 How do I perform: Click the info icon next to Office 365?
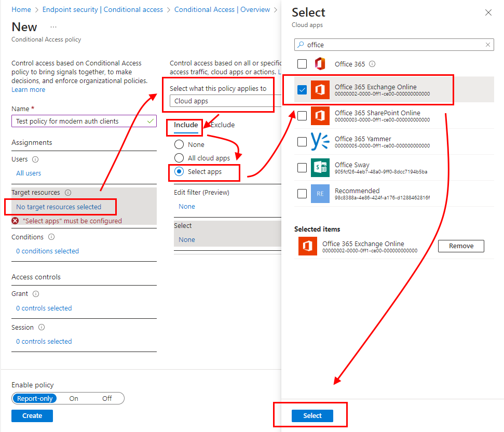pyautogui.click(x=372, y=64)
